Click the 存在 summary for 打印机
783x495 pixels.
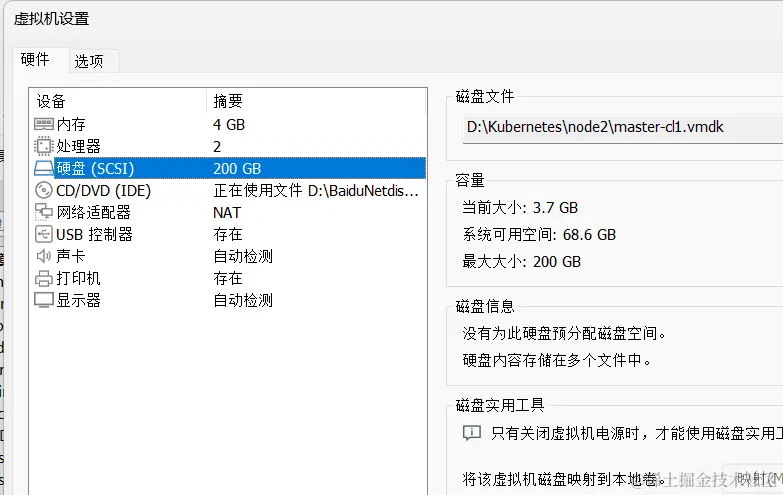[x=228, y=278]
